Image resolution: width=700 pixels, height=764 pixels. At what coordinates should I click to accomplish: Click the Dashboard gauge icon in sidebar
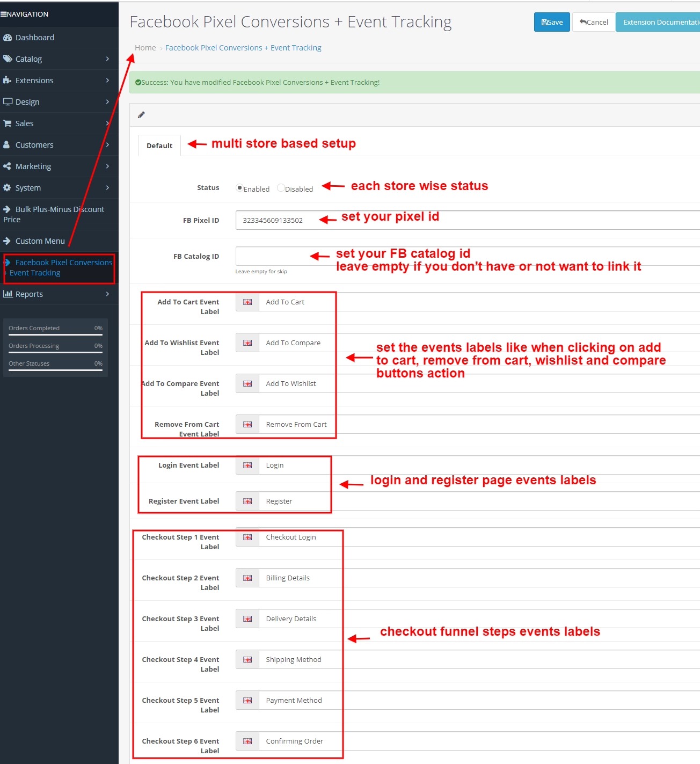(x=8, y=38)
